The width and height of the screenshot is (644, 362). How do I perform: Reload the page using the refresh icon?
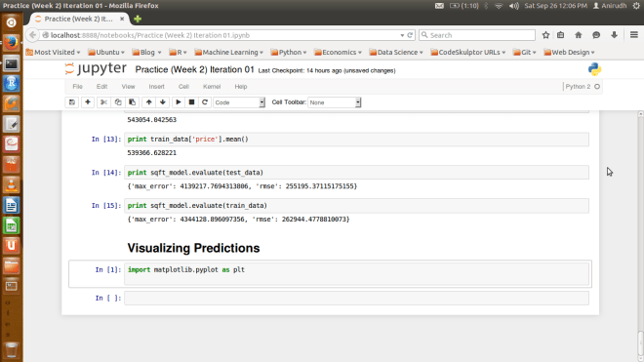click(x=410, y=35)
